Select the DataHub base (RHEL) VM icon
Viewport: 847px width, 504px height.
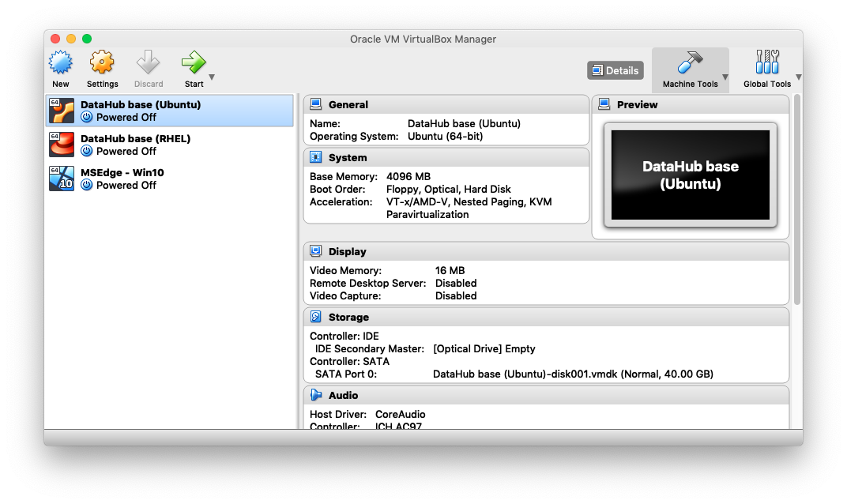62,145
